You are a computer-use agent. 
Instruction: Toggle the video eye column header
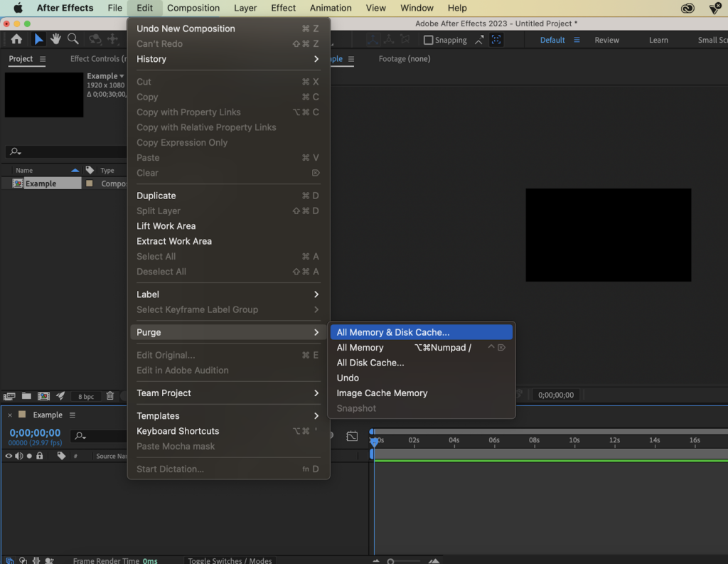click(x=9, y=456)
